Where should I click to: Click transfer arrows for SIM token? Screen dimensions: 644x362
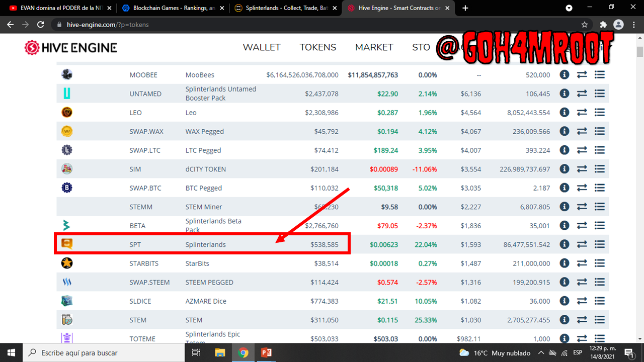tap(582, 169)
